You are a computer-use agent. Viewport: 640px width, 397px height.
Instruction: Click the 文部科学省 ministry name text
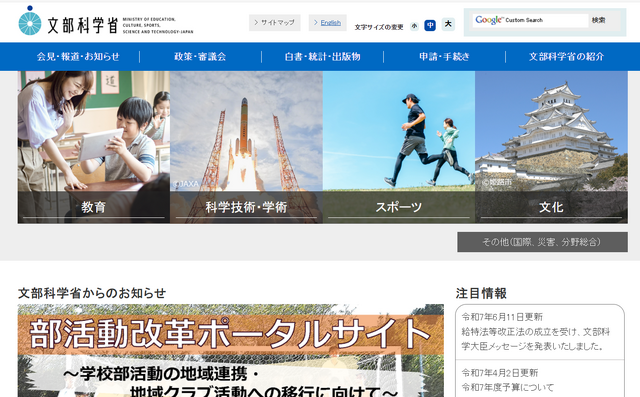tap(83, 25)
